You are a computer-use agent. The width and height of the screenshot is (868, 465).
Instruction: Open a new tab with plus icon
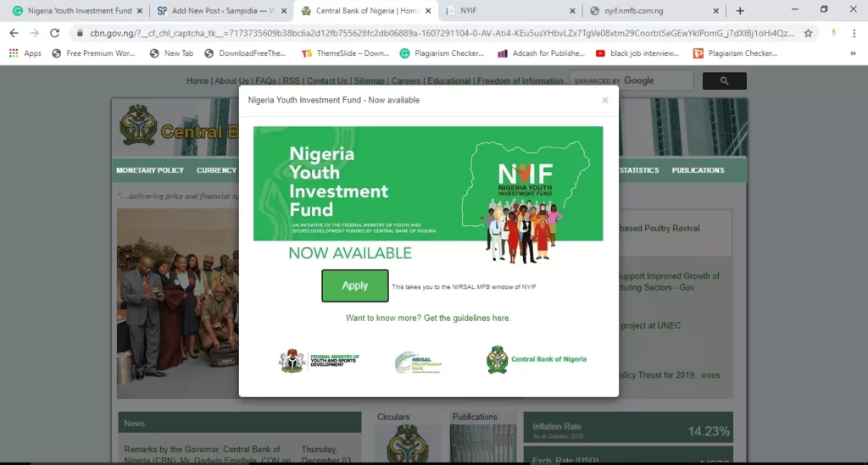point(740,10)
